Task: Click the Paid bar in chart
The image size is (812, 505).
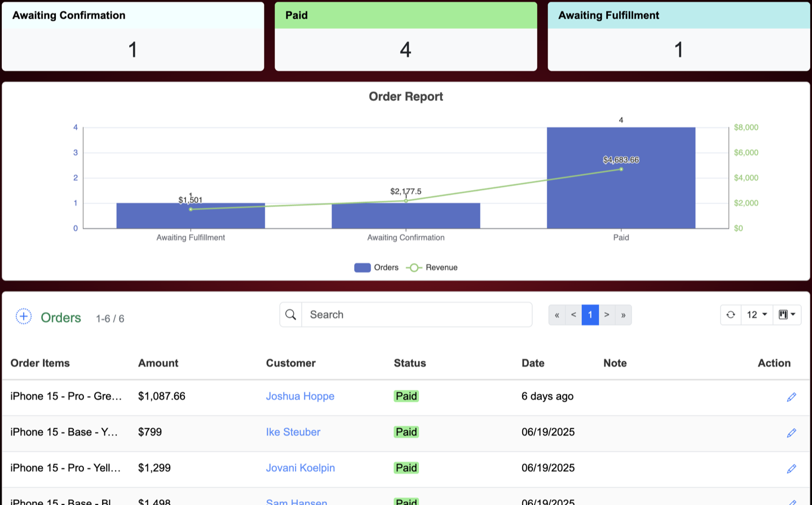Action: pos(621,178)
